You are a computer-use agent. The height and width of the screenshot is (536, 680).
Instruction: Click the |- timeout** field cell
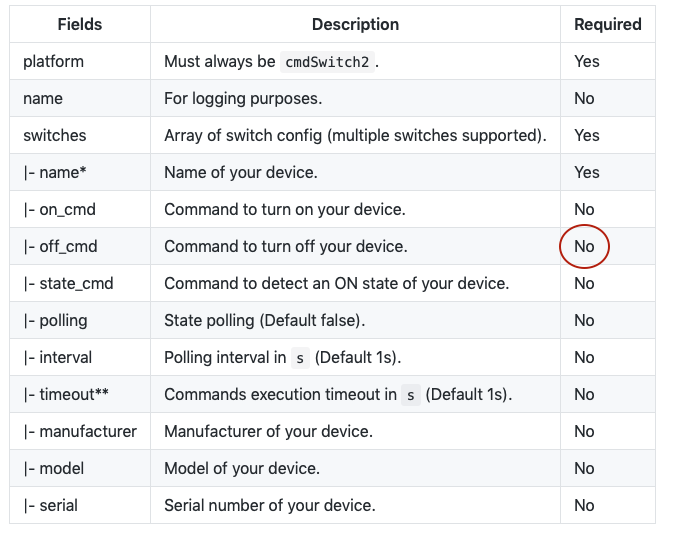click(66, 394)
